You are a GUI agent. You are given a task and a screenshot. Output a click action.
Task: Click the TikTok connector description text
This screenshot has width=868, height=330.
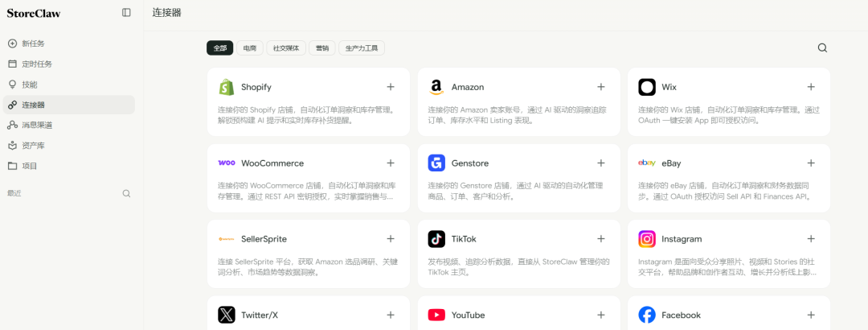pos(518,266)
